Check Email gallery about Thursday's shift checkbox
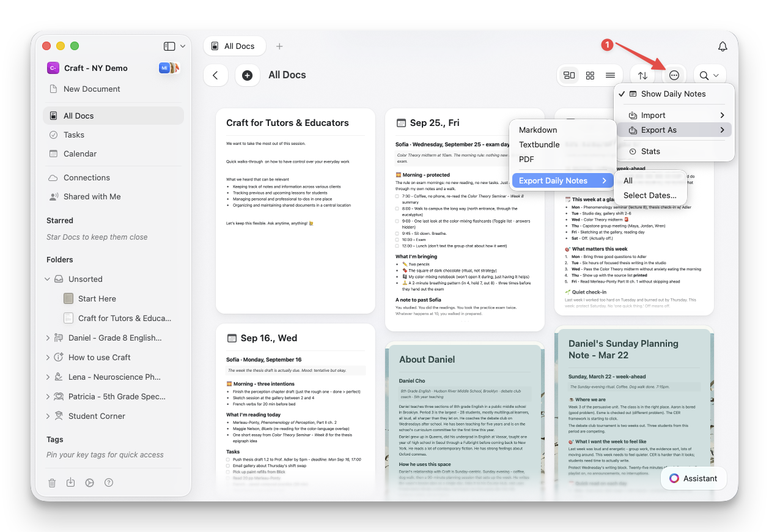769x532 pixels. 229,465
